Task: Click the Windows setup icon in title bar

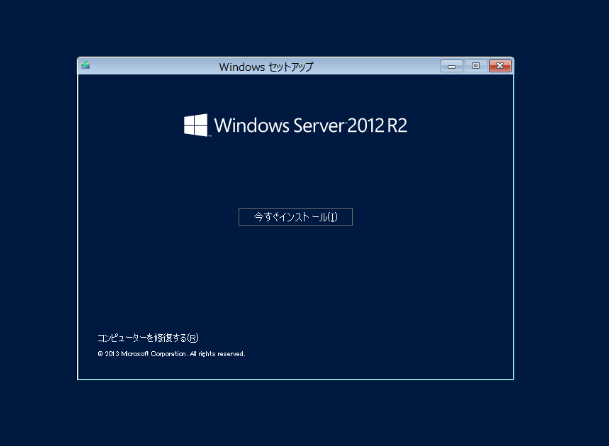Action: pos(85,65)
